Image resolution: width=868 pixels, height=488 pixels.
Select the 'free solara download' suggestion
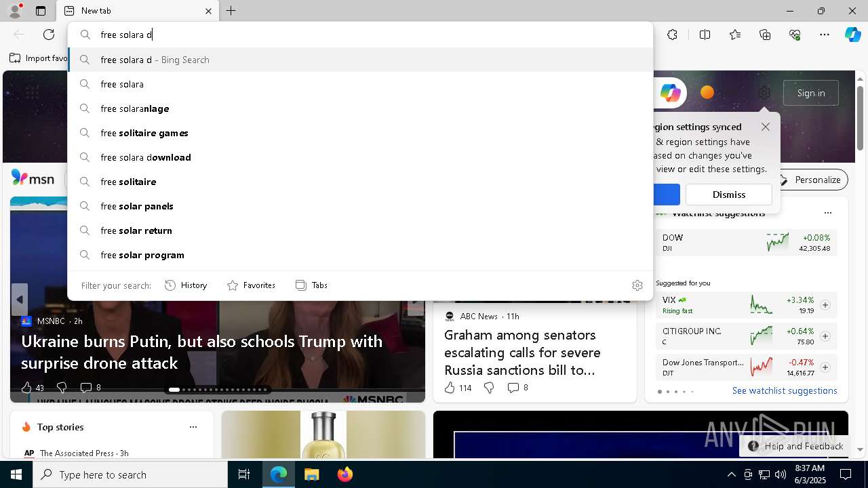click(x=360, y=157)
